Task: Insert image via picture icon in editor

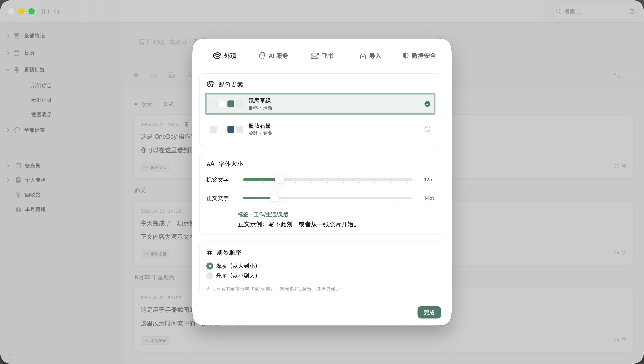Action: point(172,75)
